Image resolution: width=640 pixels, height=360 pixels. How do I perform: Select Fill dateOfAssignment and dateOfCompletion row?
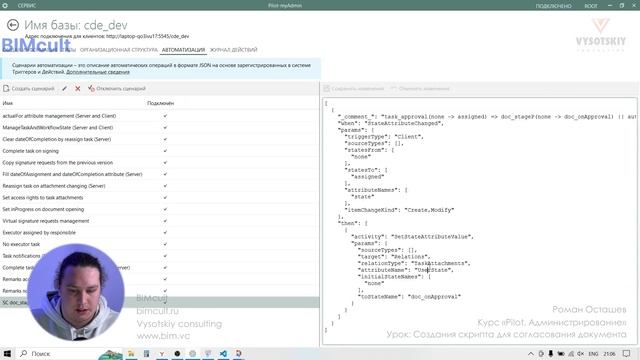(160, 174)
